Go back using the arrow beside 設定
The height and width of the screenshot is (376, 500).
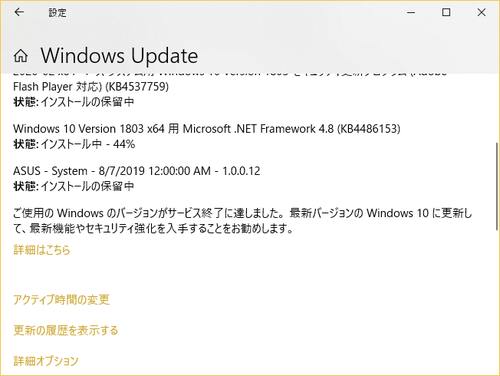click(19, 12)
